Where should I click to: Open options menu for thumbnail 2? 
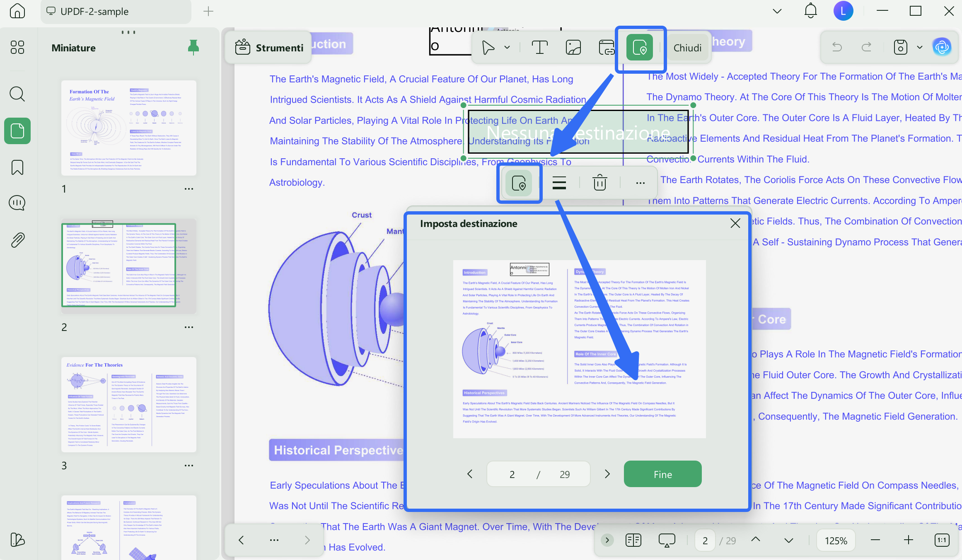click(x=189, y=327)
